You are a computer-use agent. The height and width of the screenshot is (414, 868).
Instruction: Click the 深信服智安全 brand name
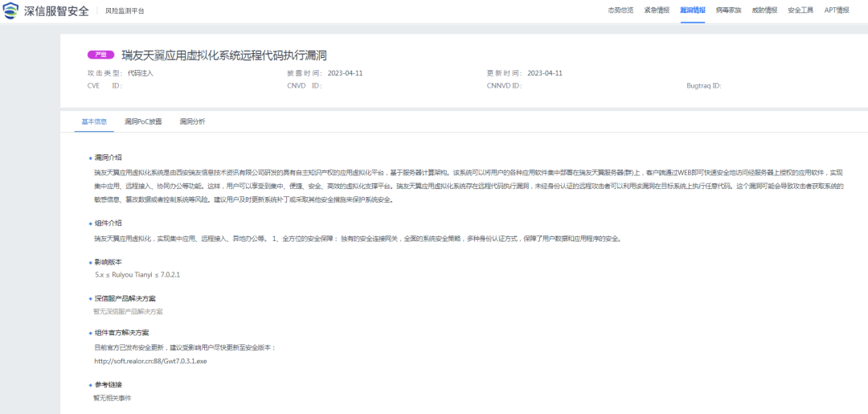[x=56, y=10]
